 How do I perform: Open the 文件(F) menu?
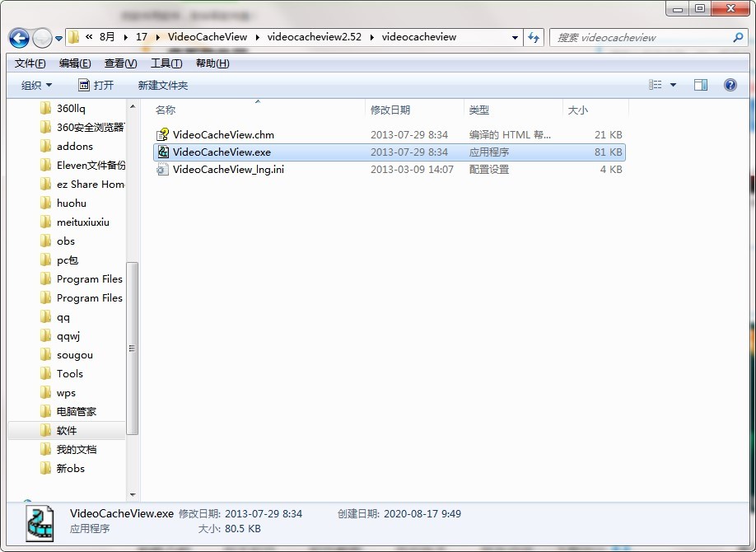coord(30,63)
